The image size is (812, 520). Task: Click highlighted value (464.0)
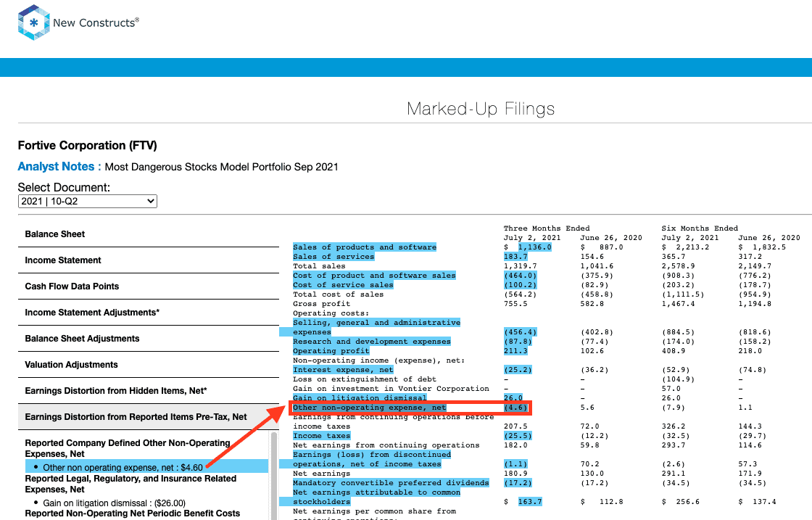click(521, 276)
